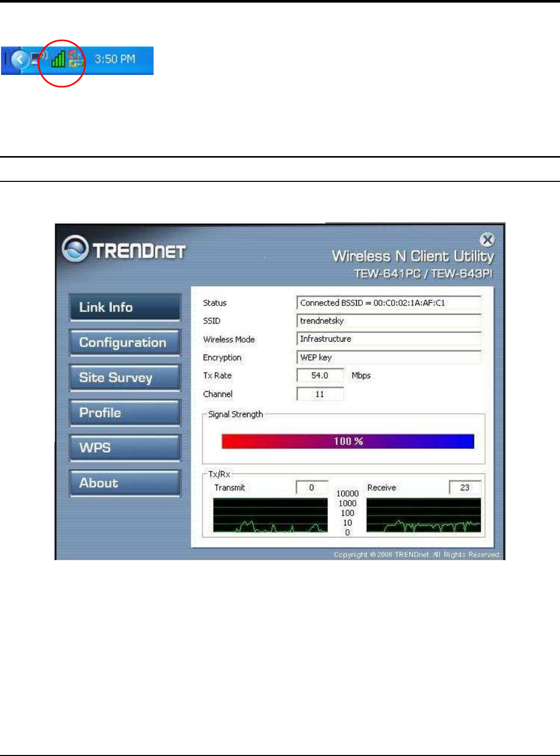Click the Wireless Mode field showing Infrastructure
Viewport: 560px width, 756px height.
pos(389,339)
